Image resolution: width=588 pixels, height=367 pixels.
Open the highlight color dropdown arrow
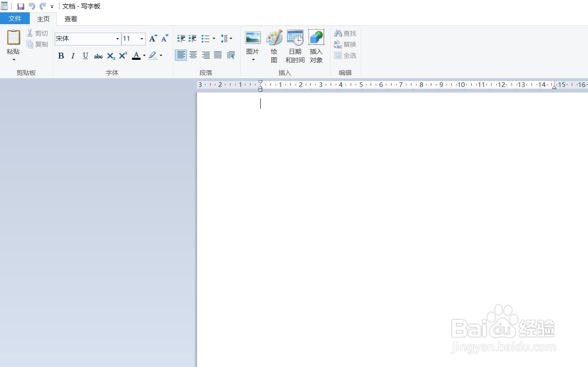click(161, 56)
